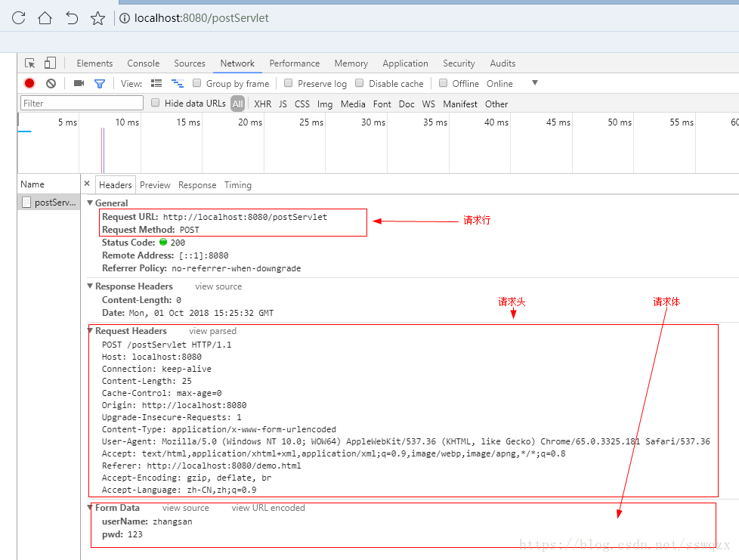Enable the Preserve log checkbox
739x560 pixels.
tap(288, 83)
